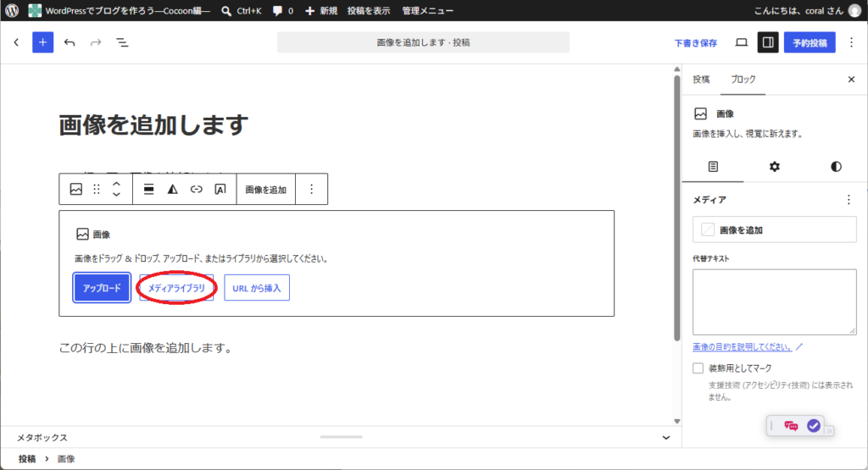Click the metabox resize handle bar
The image size is (868, 470).
pos(341,437)
